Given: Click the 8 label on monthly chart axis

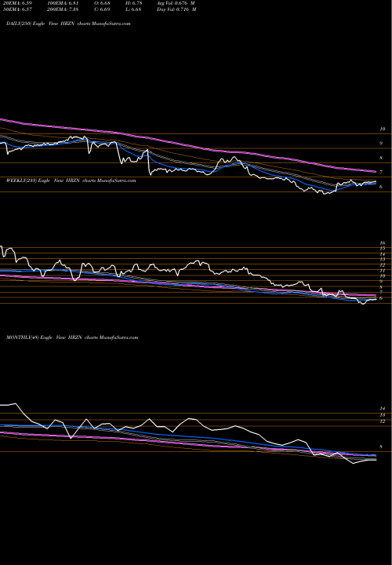Looking at the screenshot, I should (x=381, y=447).
